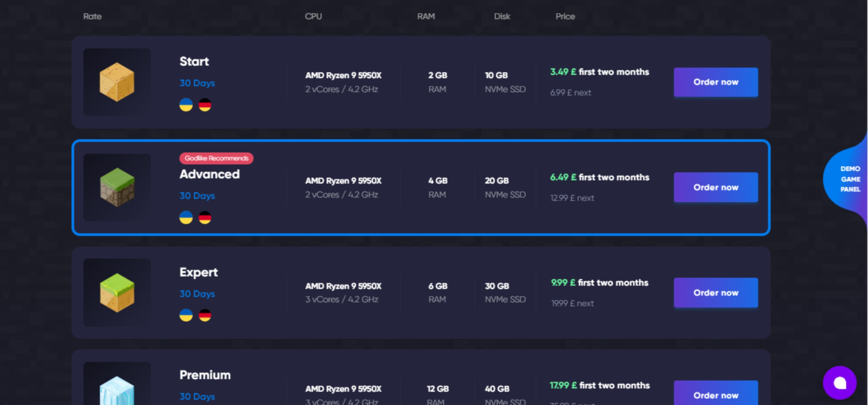Click the Expert plan title
The width and height of the screenshot is (868, 405).
[198, 272]
